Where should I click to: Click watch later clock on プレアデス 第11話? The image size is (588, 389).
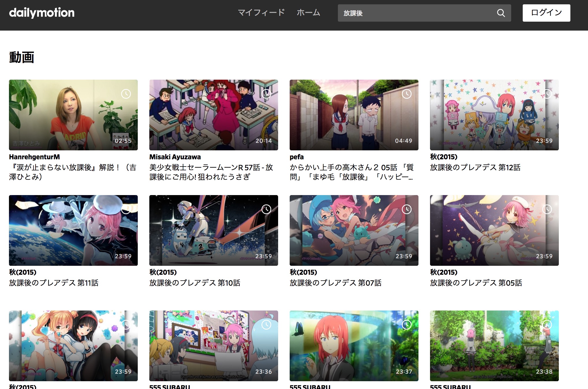126,209
